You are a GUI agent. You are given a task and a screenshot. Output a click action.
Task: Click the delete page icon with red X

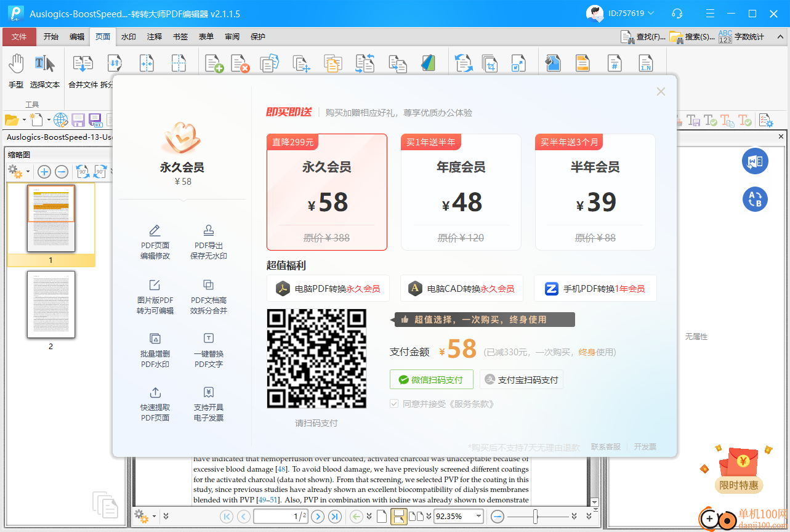(x=240, y=63)
